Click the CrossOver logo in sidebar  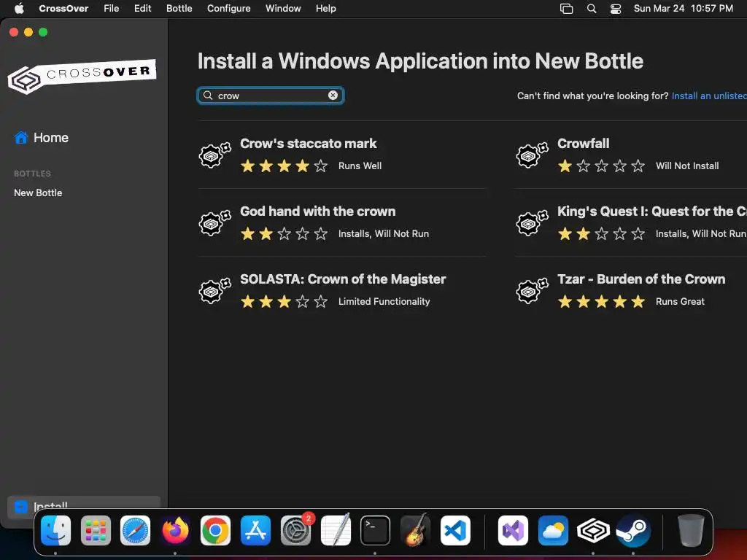(x=82, y=76)
